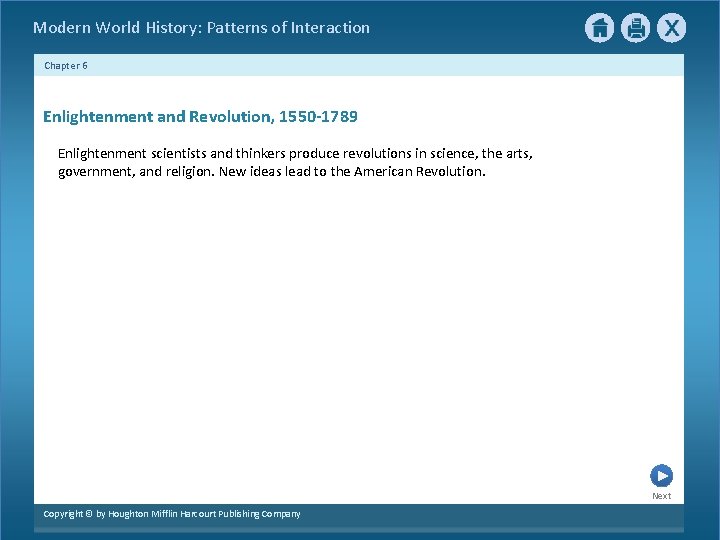The width and height of the screenshot is (720, 540).
Task: Open the Home icon in header
Action: (x=599, y=28)
